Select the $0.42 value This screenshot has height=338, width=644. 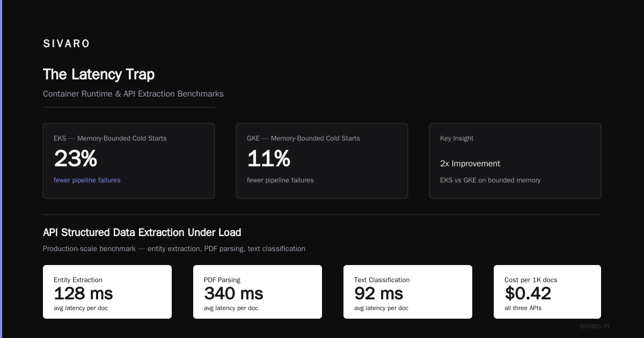click(x=528, y=293)
